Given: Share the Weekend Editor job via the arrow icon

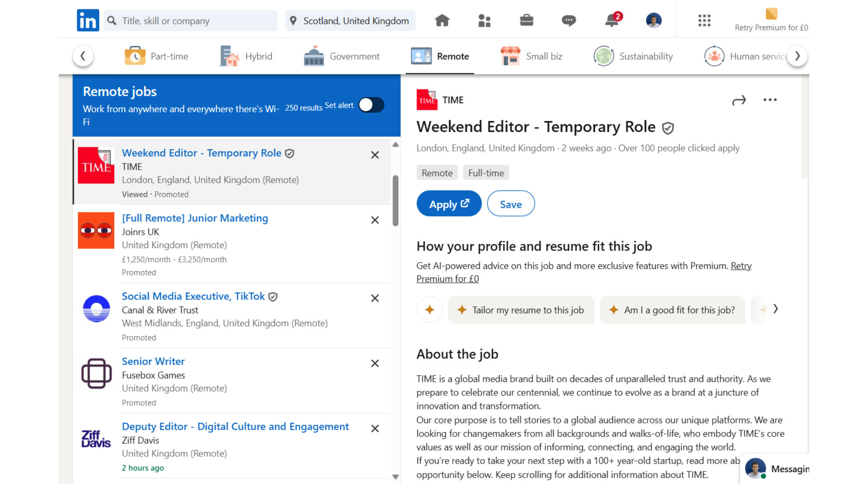Looking at the screenshot, I should click(739, 100).
